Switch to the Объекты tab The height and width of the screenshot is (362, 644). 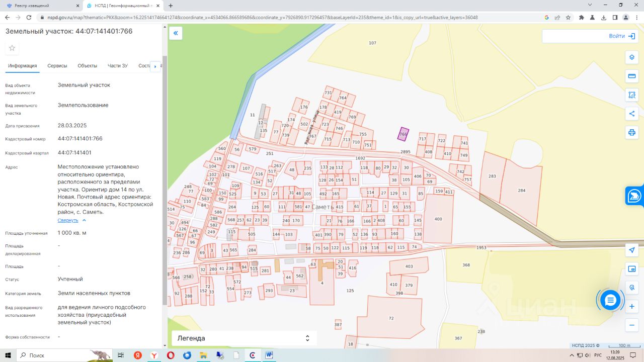(x=88, y=66)
